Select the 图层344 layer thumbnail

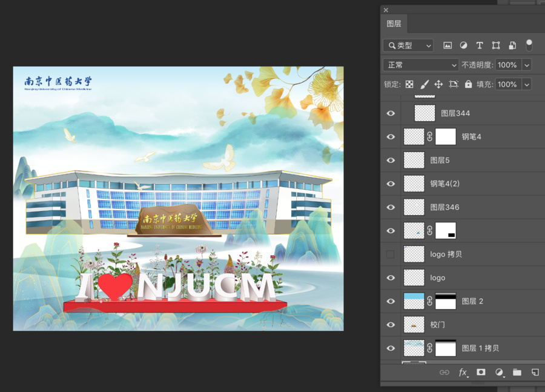click(x=424, y=113)
